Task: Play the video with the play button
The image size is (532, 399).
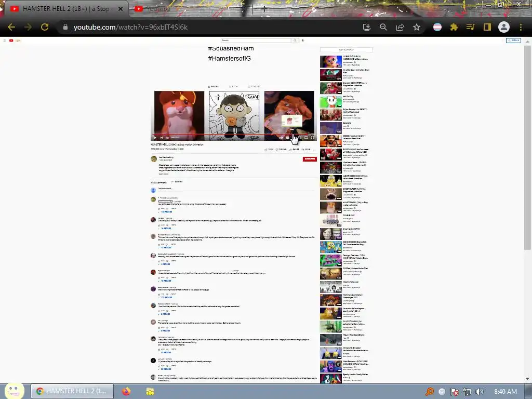Action: tap(155, 137)
